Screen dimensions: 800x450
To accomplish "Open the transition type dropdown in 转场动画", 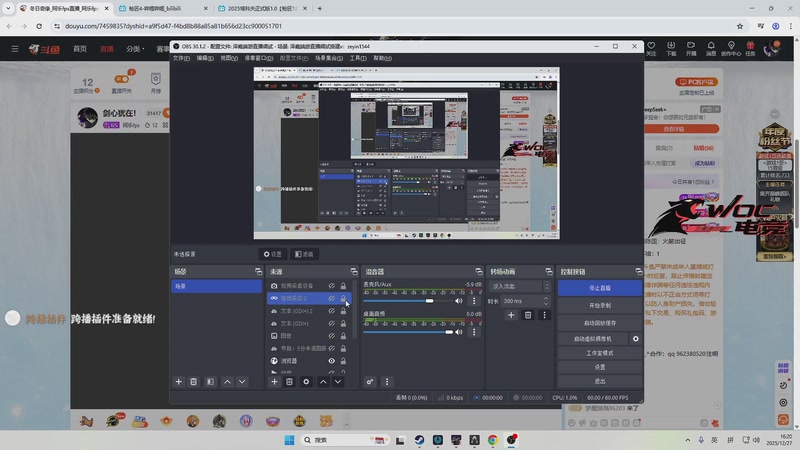I will point(520,286).
